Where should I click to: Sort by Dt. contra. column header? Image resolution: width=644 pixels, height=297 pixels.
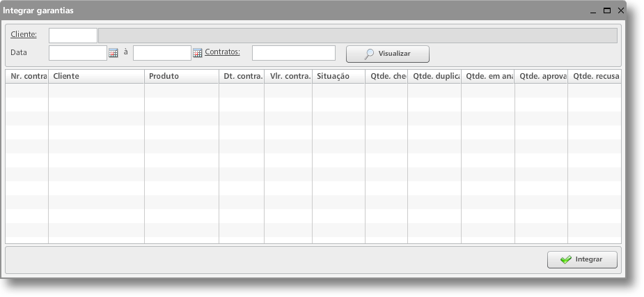(242, 77)
